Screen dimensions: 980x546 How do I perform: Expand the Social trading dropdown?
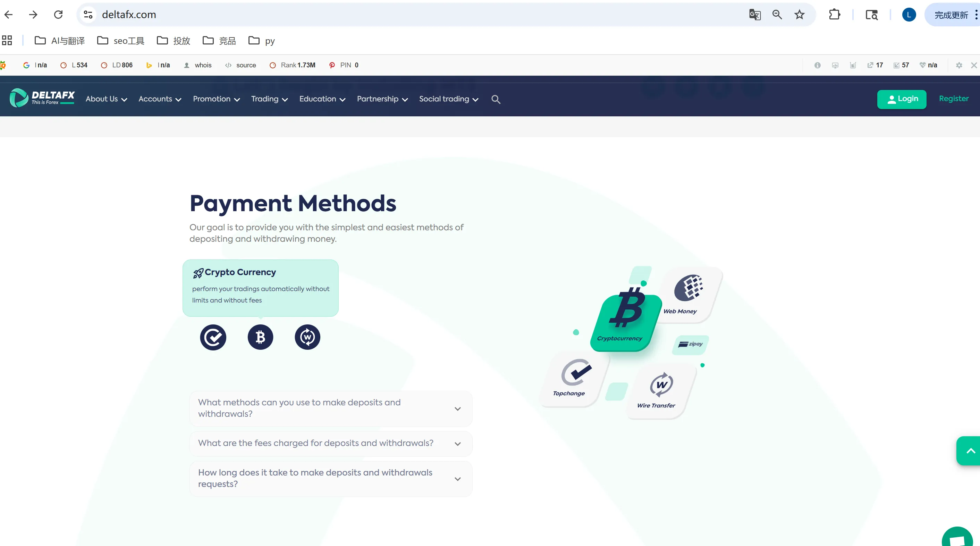[x=449, y=99]
